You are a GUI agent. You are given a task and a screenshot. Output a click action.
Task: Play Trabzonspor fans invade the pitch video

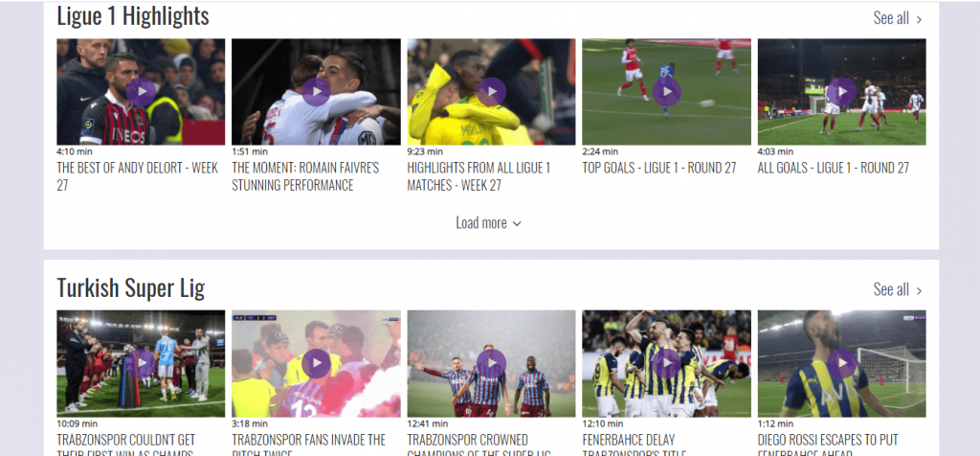[316, 363]
